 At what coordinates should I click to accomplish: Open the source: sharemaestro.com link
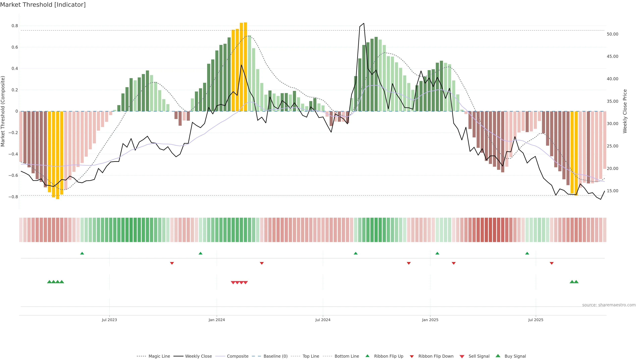[609, 305]
